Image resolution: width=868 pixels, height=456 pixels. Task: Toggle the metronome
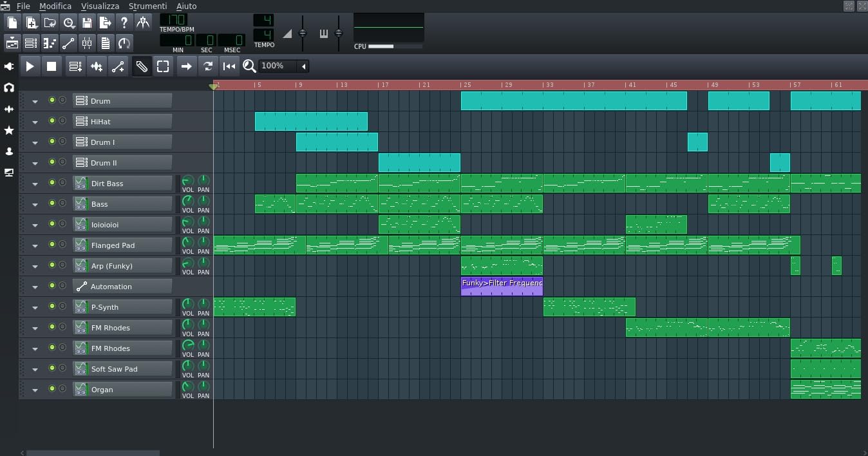pos(143,23)
